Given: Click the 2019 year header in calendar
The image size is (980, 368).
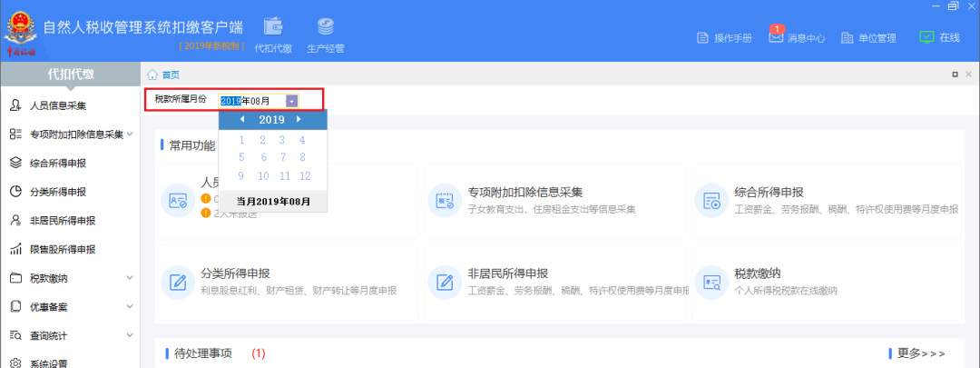Looking at the screenshot, I should tap(271, 120).
